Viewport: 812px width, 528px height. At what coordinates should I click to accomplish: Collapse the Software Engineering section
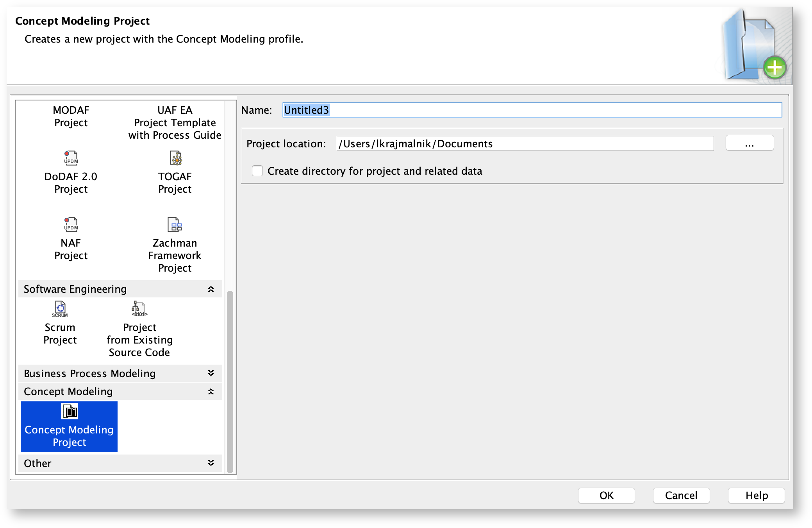pyautogui.click(x=211, y=289)
